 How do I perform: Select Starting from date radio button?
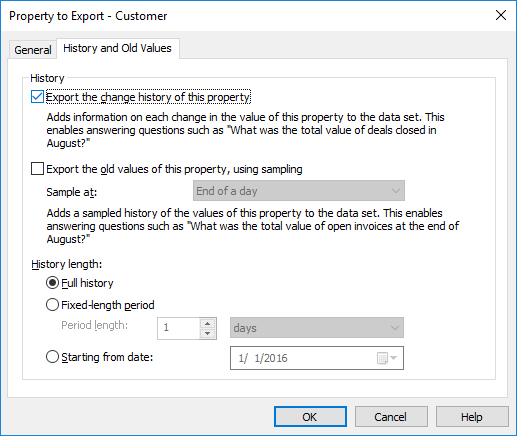[52, 357]
